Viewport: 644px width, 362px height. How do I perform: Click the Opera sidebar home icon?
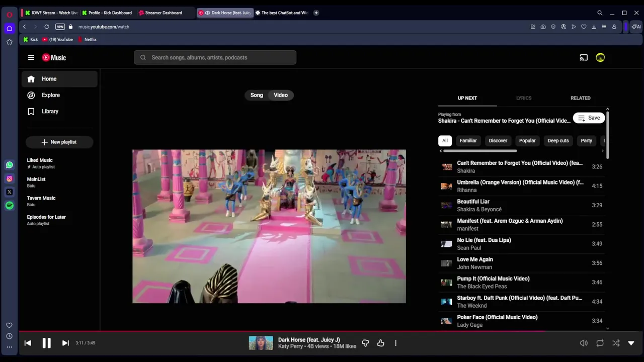10,28
